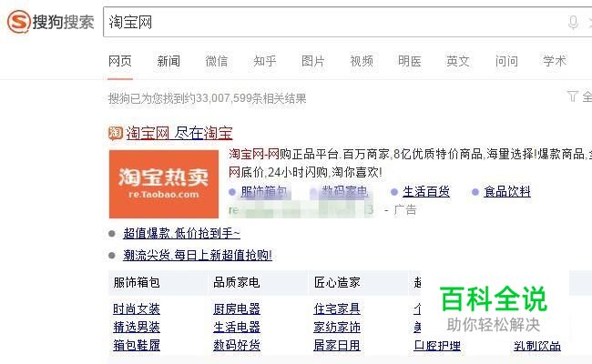Open the 数码好货 link
This screenshot has width=592, height=364.
[237, 345]
